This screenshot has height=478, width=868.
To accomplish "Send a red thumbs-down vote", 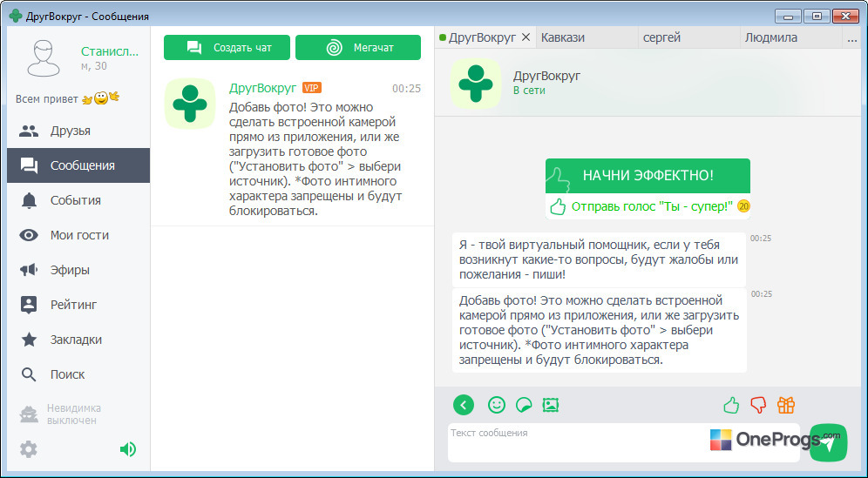I will point(758,405).
